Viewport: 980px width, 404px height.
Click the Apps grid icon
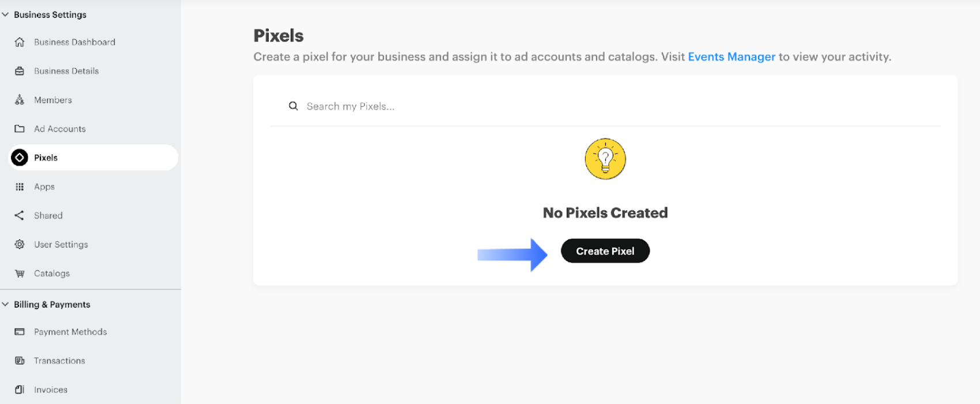[x=20, y=186]
